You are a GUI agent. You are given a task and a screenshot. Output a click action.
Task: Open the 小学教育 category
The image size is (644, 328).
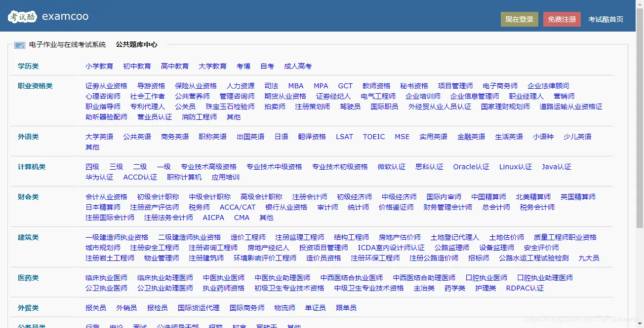[x=99, y=66]
